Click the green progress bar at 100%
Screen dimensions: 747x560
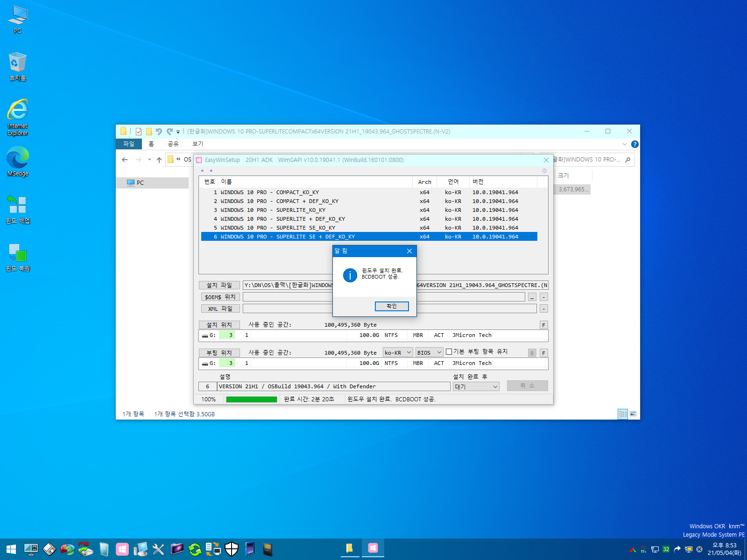tap(252, 399)
